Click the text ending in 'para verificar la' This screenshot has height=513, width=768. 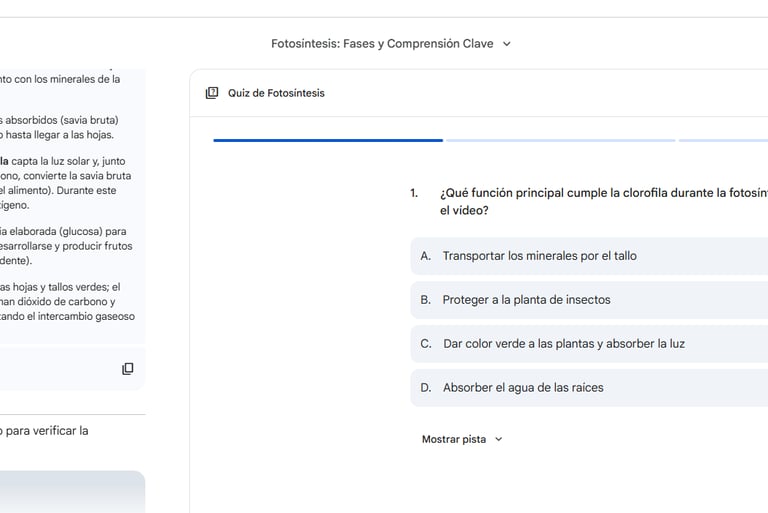tap(45, 431)
